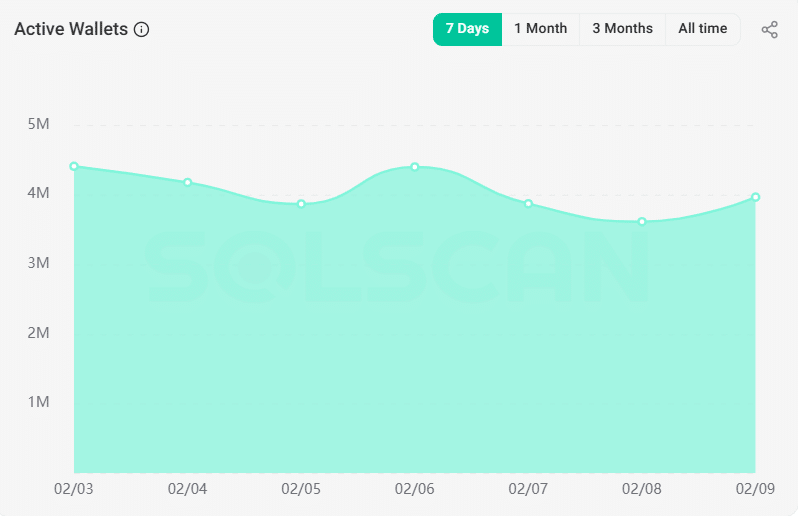Switch to the 3 Months view
The height and width of the screenshot is (516, 798).
coord(622,29)
